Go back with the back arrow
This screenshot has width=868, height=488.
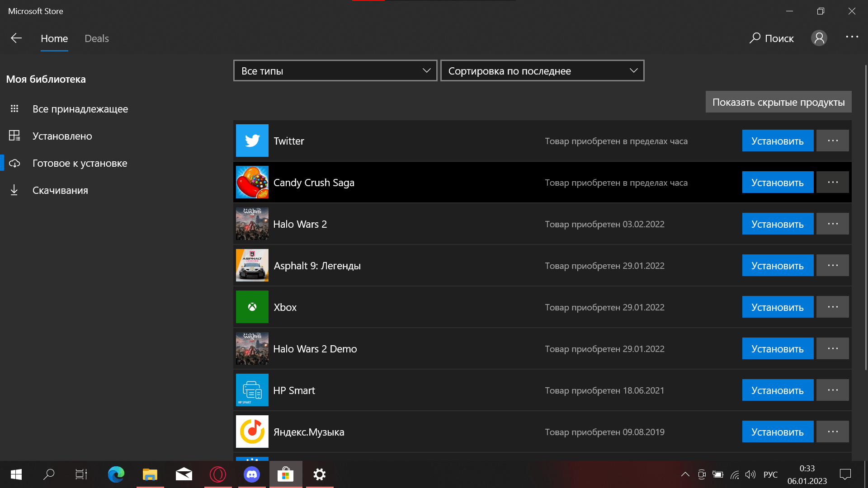tap(16, 38)
